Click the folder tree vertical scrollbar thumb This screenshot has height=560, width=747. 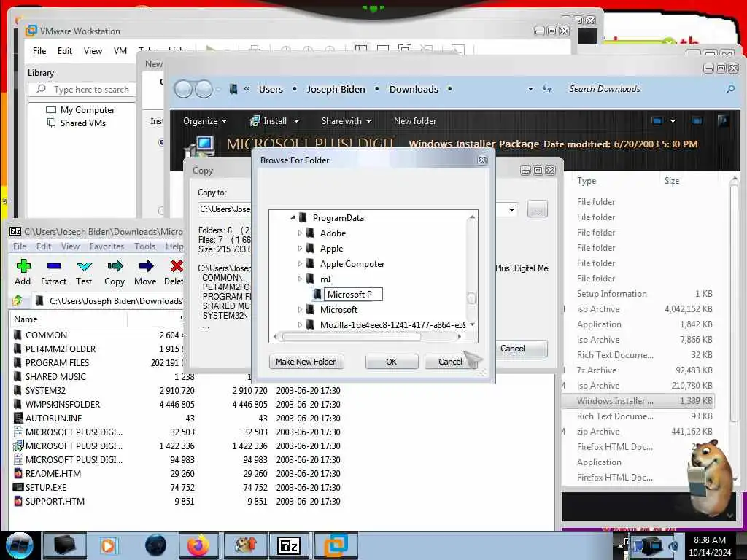[472, 298]
